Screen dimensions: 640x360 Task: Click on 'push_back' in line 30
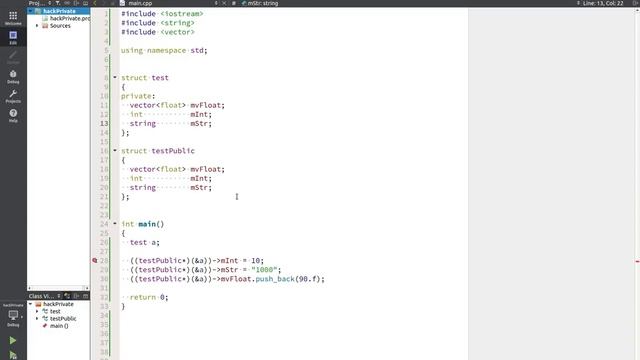[x=275, y=279]
